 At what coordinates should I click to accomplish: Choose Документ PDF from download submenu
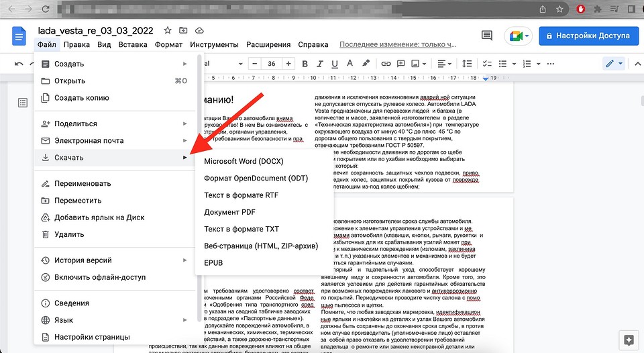230,212
